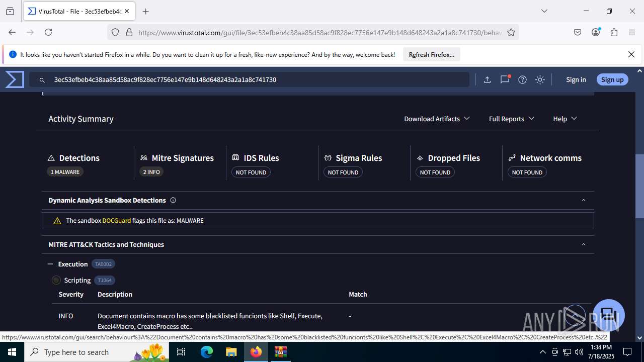Open a new browser tab
This screenshot has height=362, width=644.
[x=146, y=11]
